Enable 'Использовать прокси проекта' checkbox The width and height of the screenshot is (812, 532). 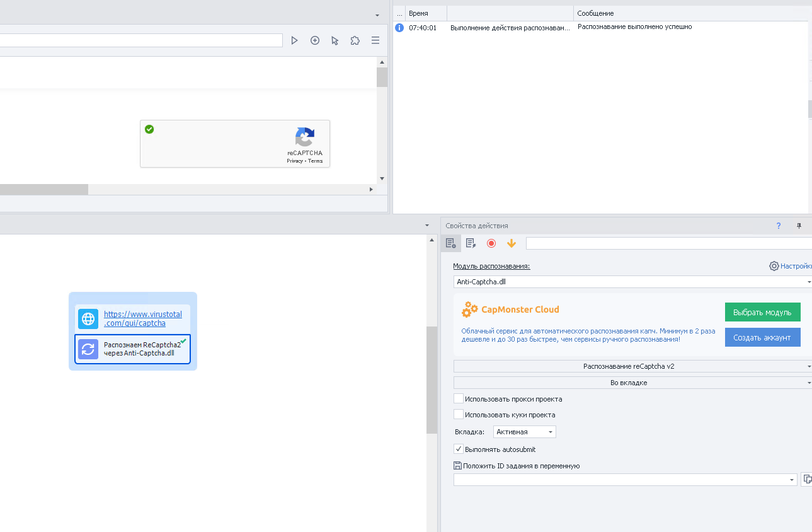459,399
